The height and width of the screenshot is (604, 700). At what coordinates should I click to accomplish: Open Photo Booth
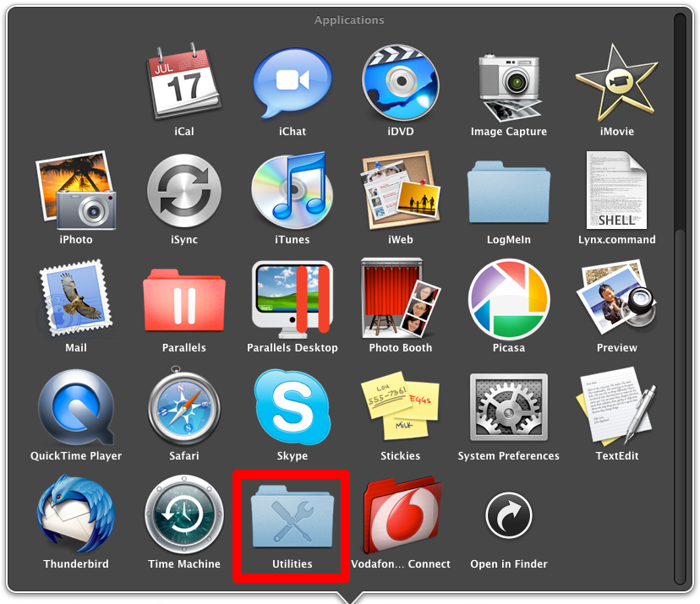point(401,298)
